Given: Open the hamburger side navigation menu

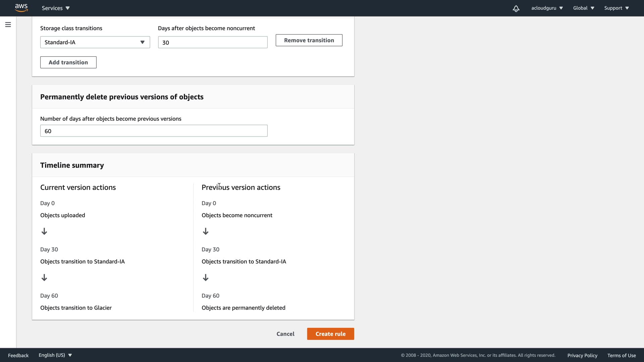Looking at the screenshot, I should (8, 24).
